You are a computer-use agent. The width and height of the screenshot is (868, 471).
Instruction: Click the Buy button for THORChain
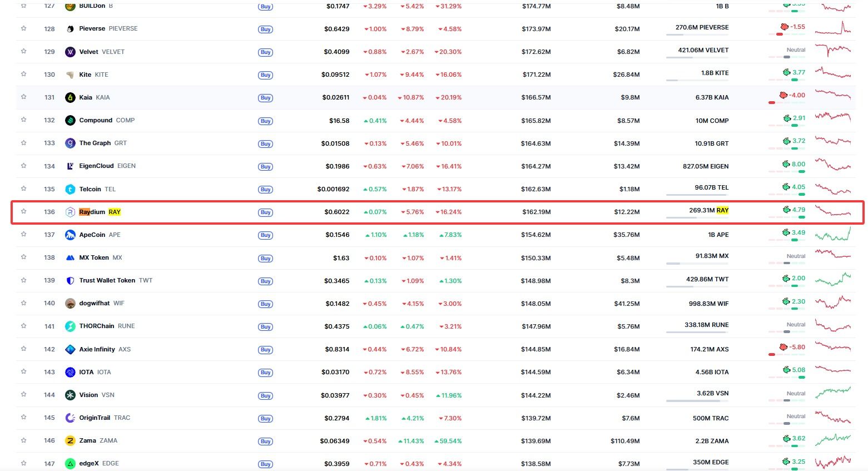tap(265, 326)
